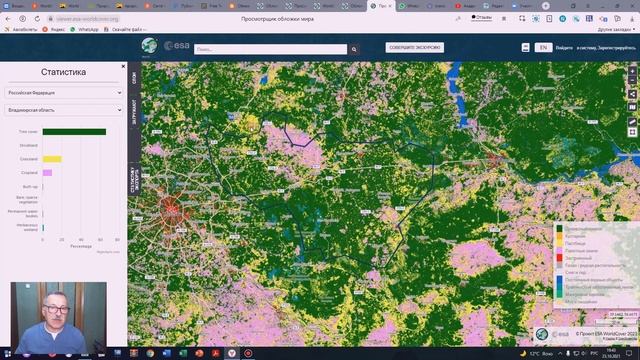Open Acrobat from the taskbar

coord(216,353)
